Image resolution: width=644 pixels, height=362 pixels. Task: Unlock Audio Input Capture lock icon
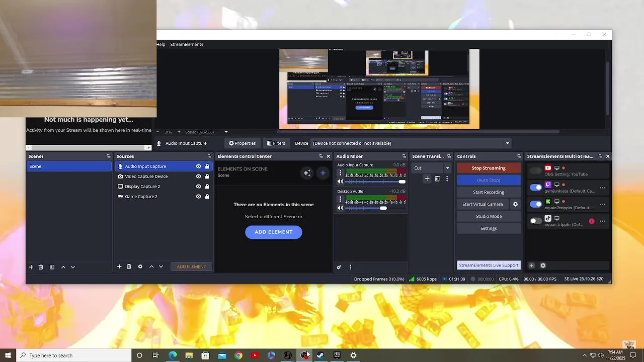point(207,166)
